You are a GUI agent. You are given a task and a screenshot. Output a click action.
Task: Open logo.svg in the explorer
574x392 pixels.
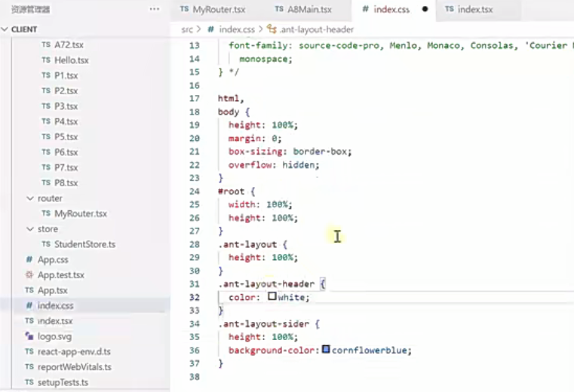coord(54,336)
